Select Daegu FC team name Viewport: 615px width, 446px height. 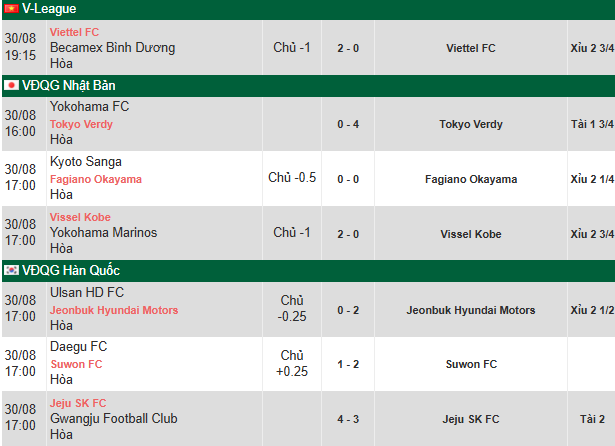[78, 347]
